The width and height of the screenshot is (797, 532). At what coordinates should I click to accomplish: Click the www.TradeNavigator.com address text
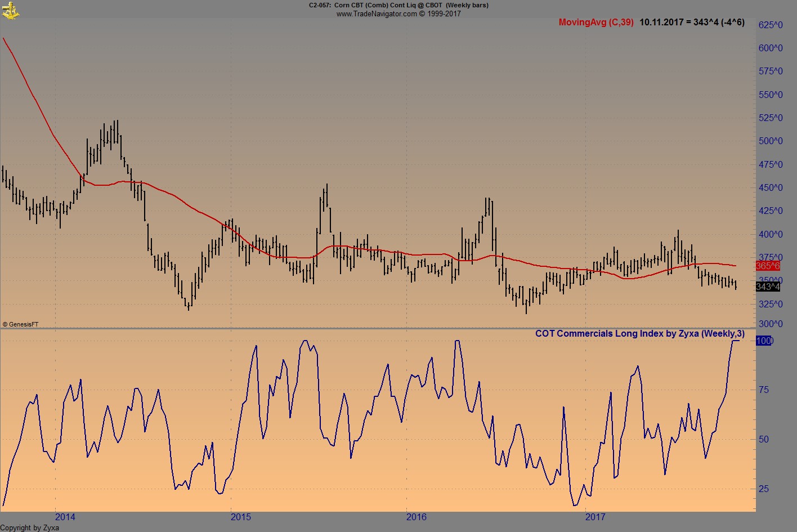tap(377, 14)
